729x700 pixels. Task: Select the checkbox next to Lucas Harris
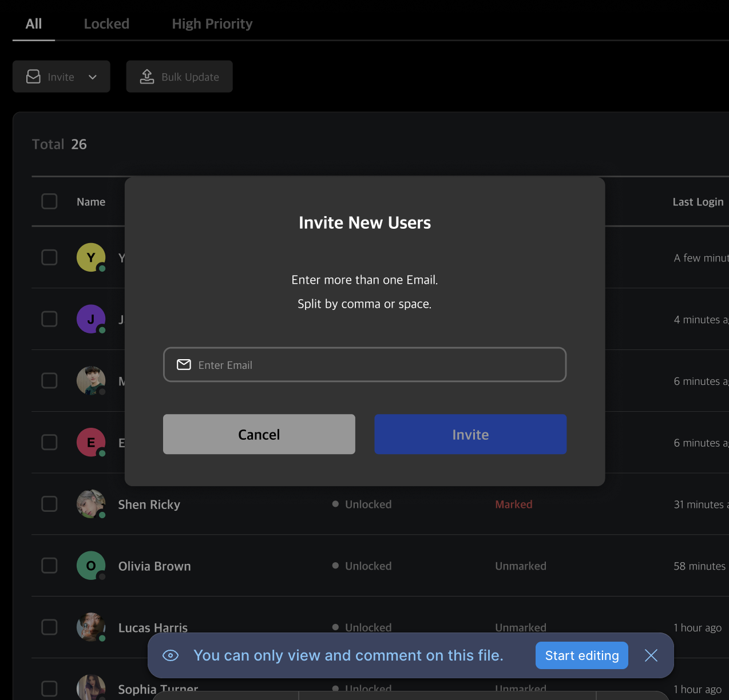tap(49, 627)
